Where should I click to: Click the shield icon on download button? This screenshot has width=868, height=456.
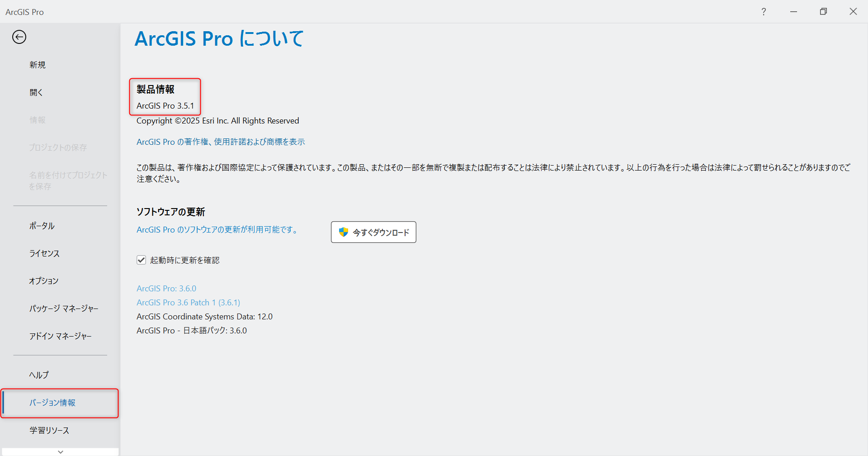coord(344,232)
